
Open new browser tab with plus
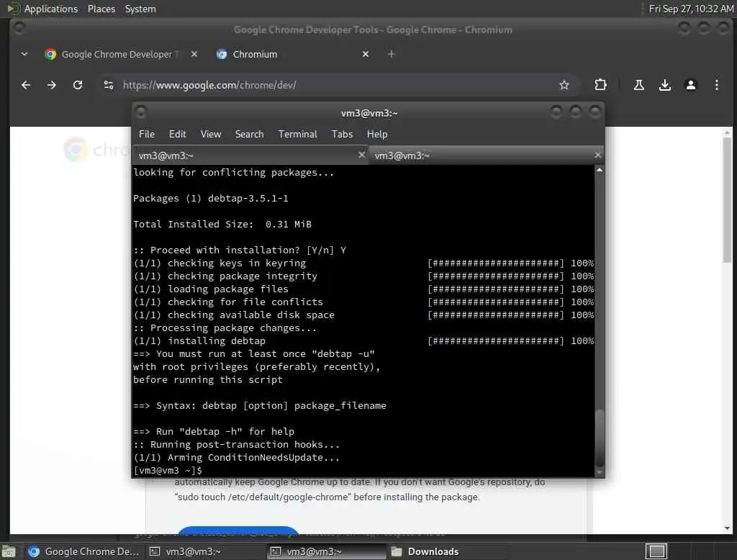(x=391, y=54)
